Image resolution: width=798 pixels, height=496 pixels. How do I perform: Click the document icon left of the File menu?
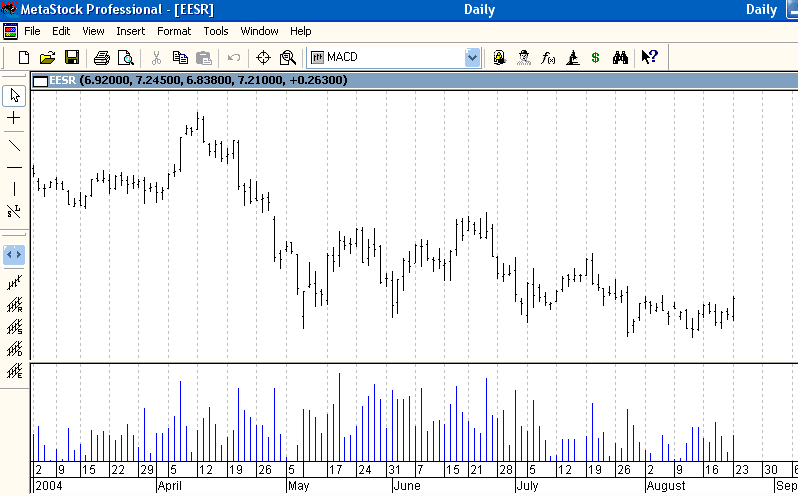click(x=10, y=32)
